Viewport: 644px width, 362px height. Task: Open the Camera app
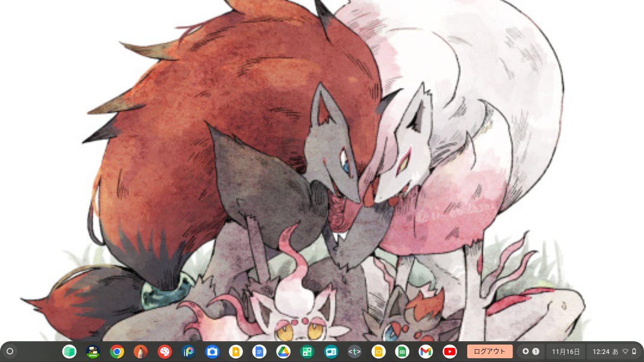coord(212,352)
